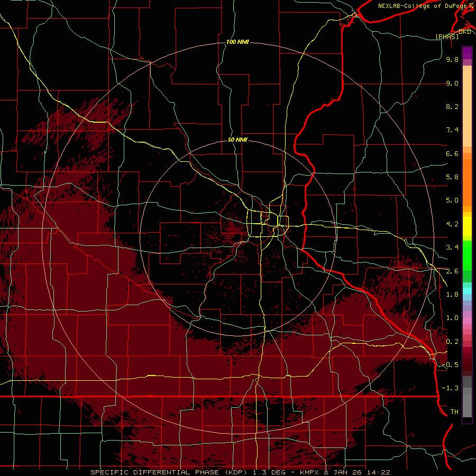Click the 5.8 scale label

coord(452,177)
